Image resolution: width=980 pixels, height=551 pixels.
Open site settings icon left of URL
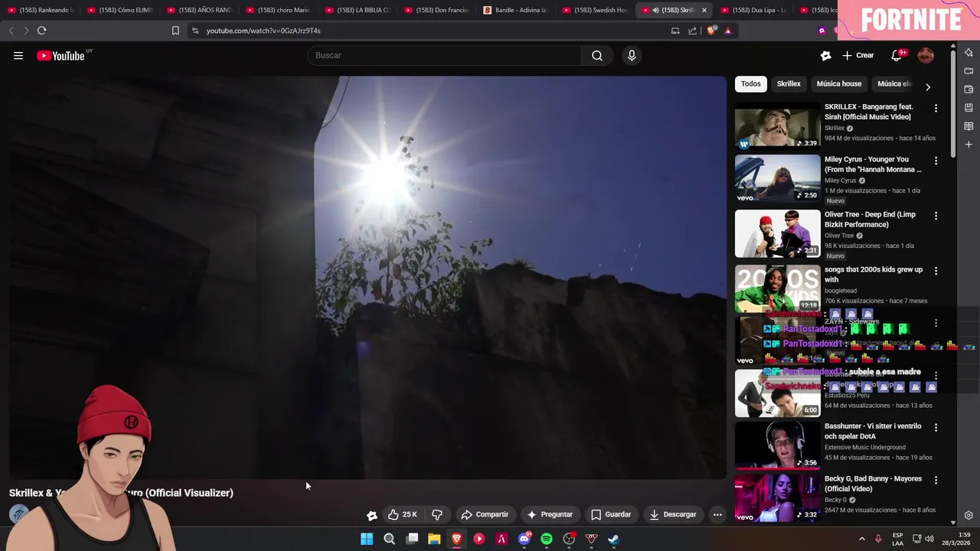pos(195,31)
